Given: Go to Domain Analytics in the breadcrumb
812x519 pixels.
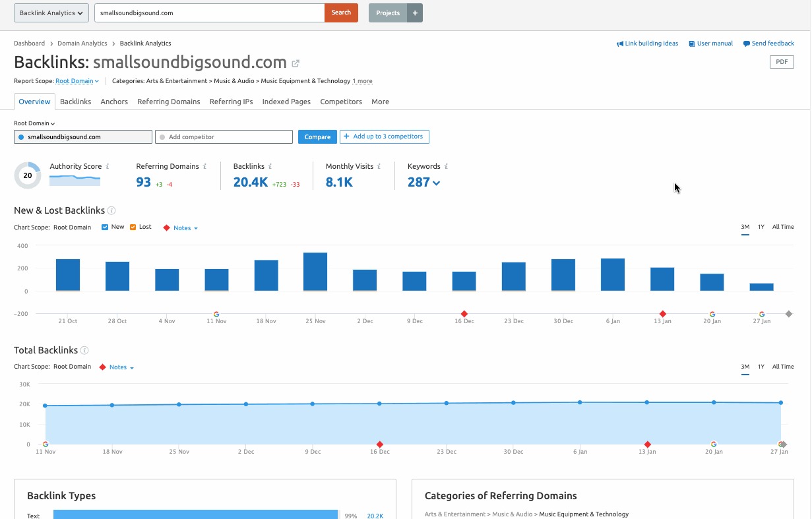Looking at the screenshot, I should click(x=82, y=44).
